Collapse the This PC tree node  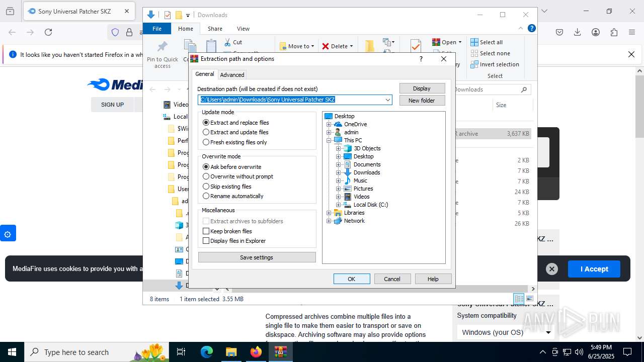(329, 140)
